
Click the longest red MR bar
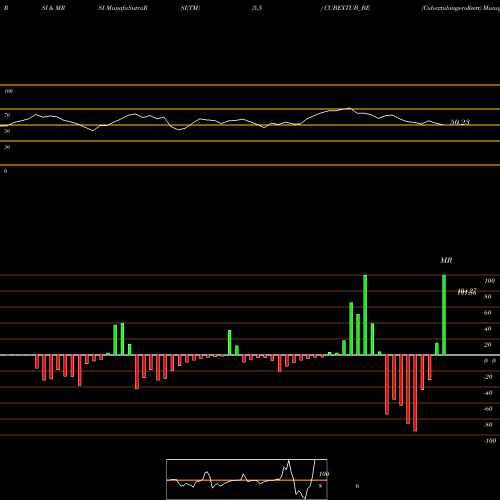click(415, 393)
